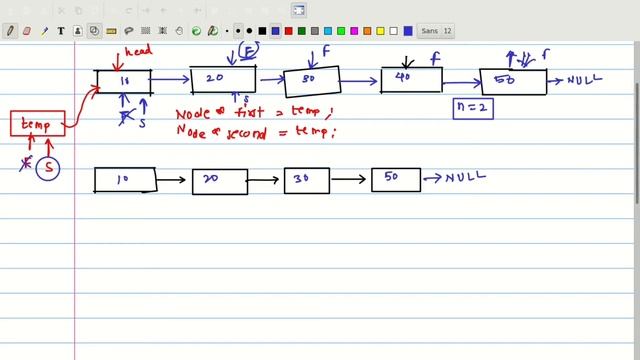Toggle the Ruler tool
Screen dimensions: 640x360
click(111, 31)
